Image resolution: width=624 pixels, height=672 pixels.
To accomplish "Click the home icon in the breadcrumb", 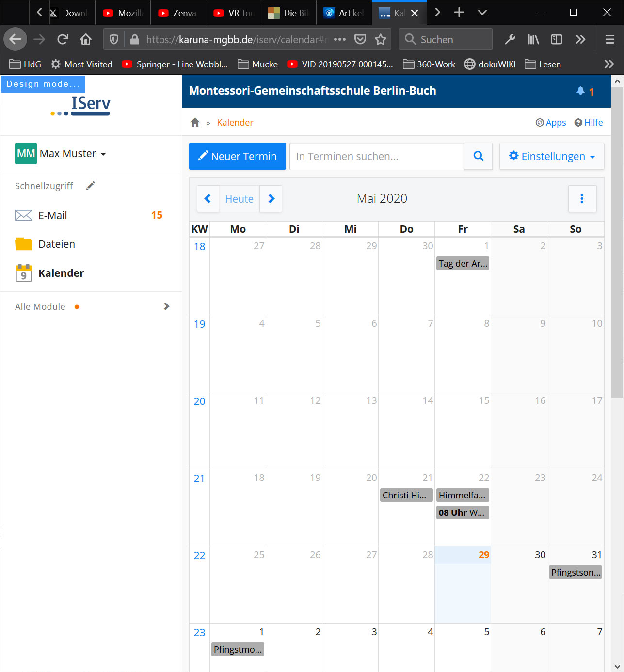I will 195,122.
